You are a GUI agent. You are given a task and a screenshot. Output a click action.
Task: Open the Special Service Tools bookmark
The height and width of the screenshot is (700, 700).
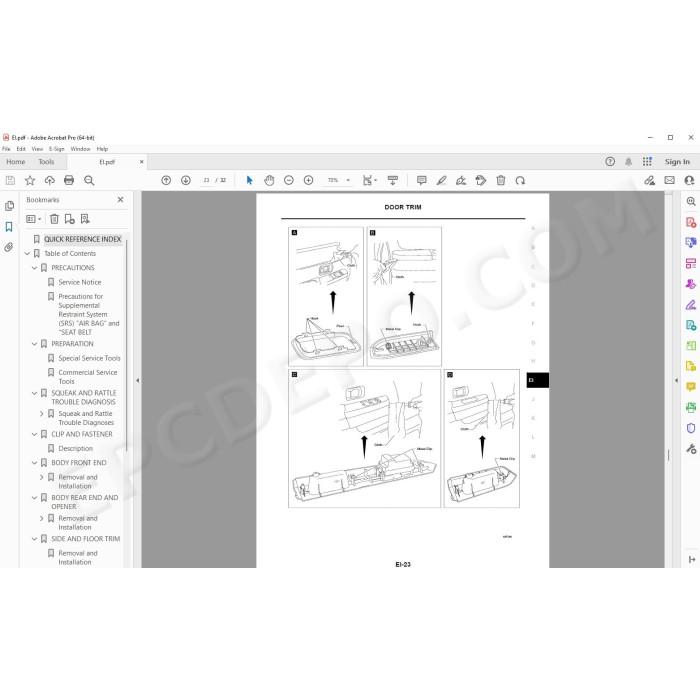89,358
